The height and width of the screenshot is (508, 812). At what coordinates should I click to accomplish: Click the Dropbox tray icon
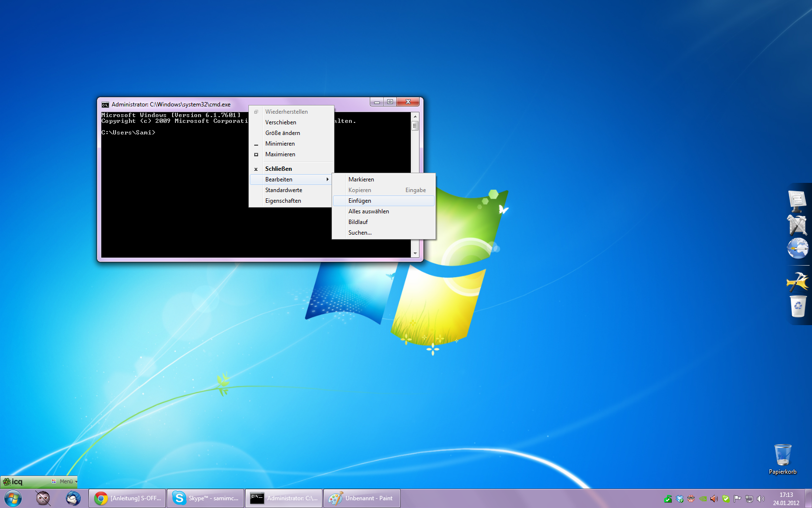[680, 499]
